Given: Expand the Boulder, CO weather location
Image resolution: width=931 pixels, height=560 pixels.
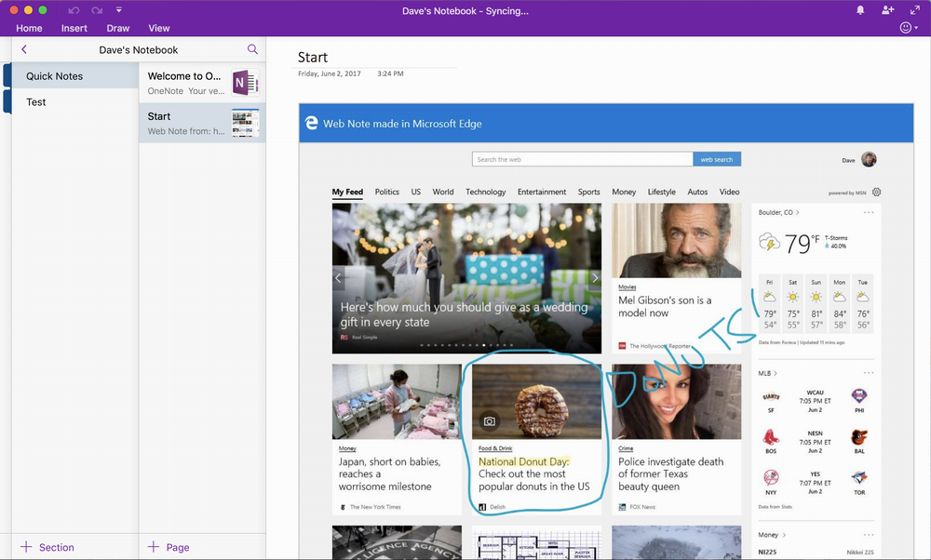Looking at the screenshot, I should (778, 212).
